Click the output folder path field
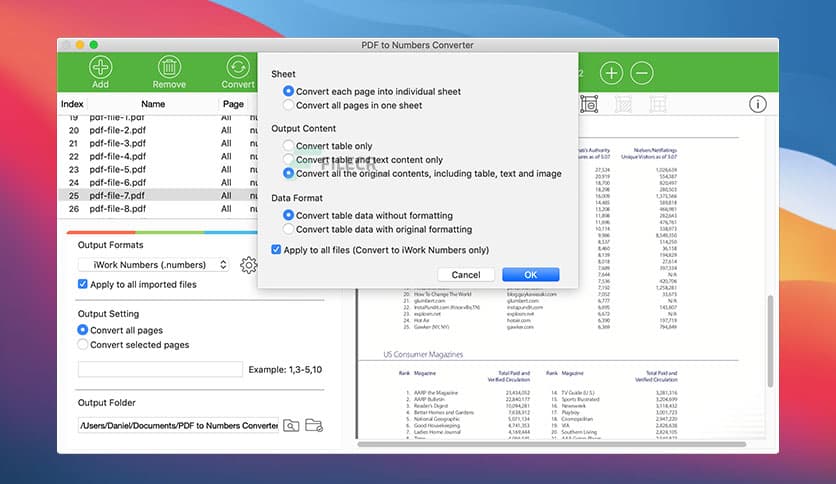Viewport: 836px width, 484px height. tap(178, 425)
